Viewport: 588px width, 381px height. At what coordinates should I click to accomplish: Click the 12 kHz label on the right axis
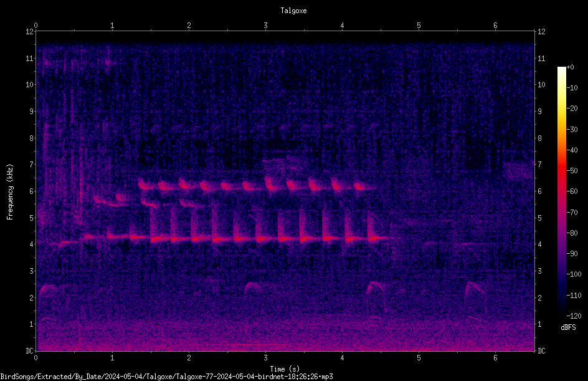pos(541,32)
